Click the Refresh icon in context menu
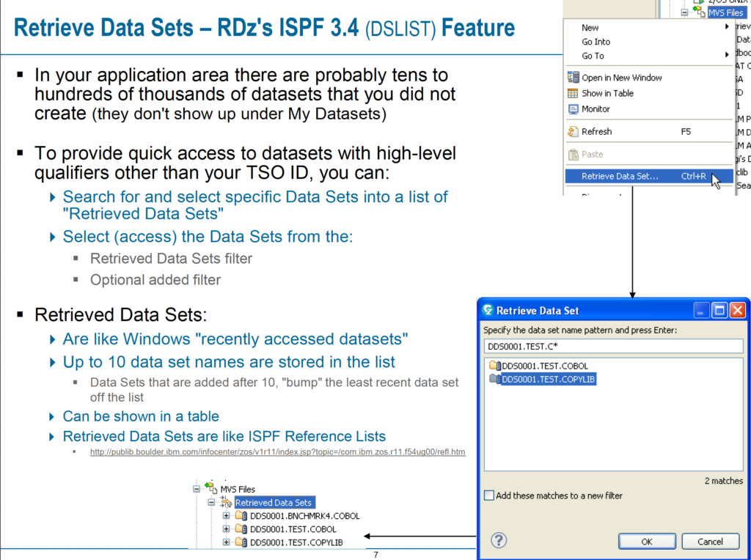The height and width of the screenshot is (560, 751). pos(574,132)
